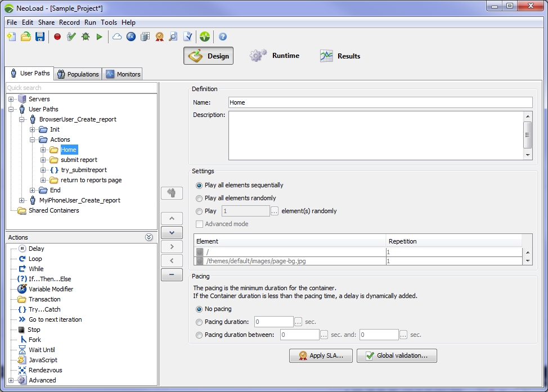Expand the submit report tree node
Image resolution: width=548 pixels, height=392 pixels.
coord(43,160)
